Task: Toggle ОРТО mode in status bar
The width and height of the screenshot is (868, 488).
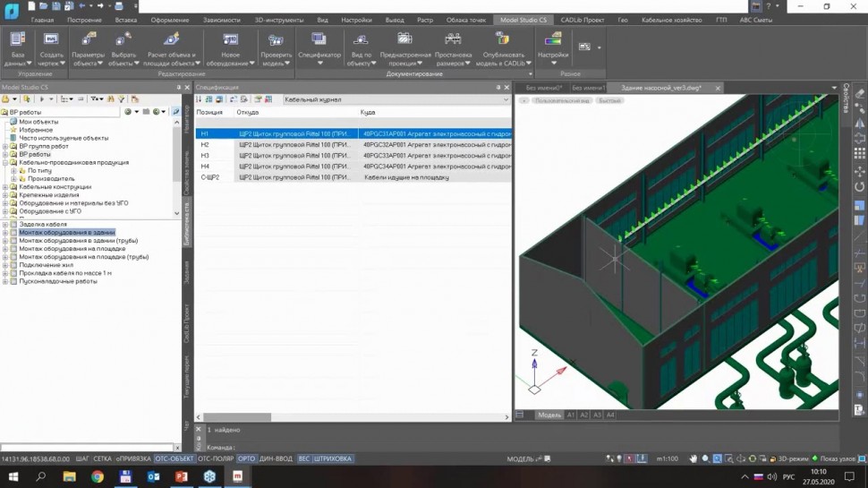Action: click(x=248, y=458)
